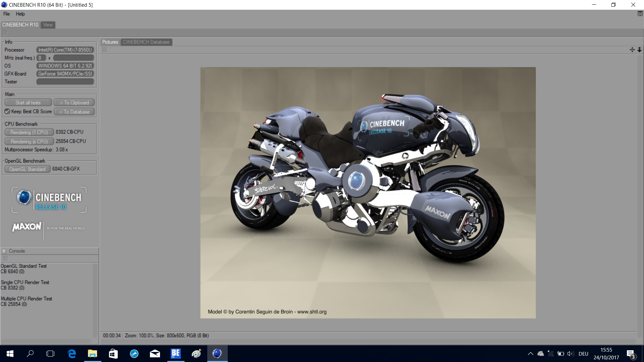Viewport: 644px width, 362px height.
Task: Open the Help menu
Action: click(x=20, y=14)
